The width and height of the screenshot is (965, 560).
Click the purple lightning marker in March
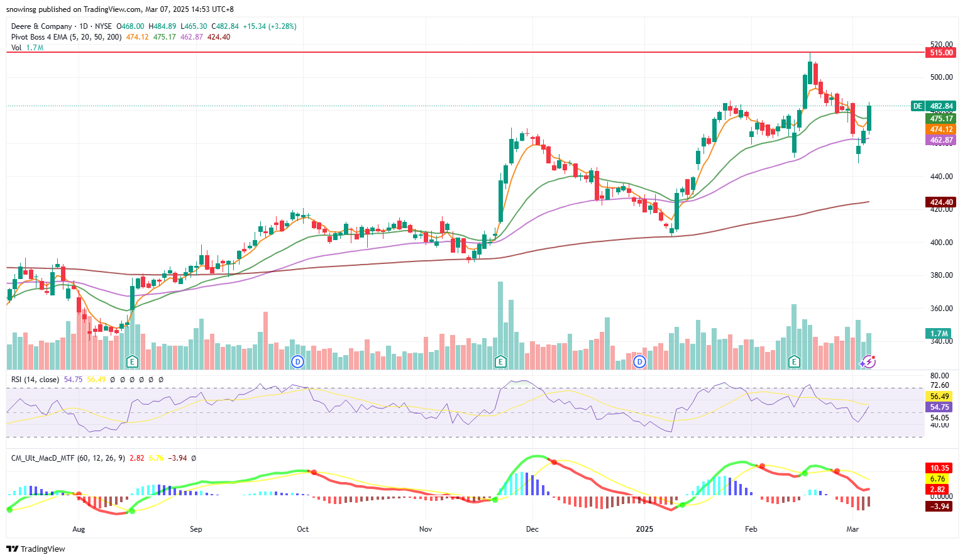868,361
